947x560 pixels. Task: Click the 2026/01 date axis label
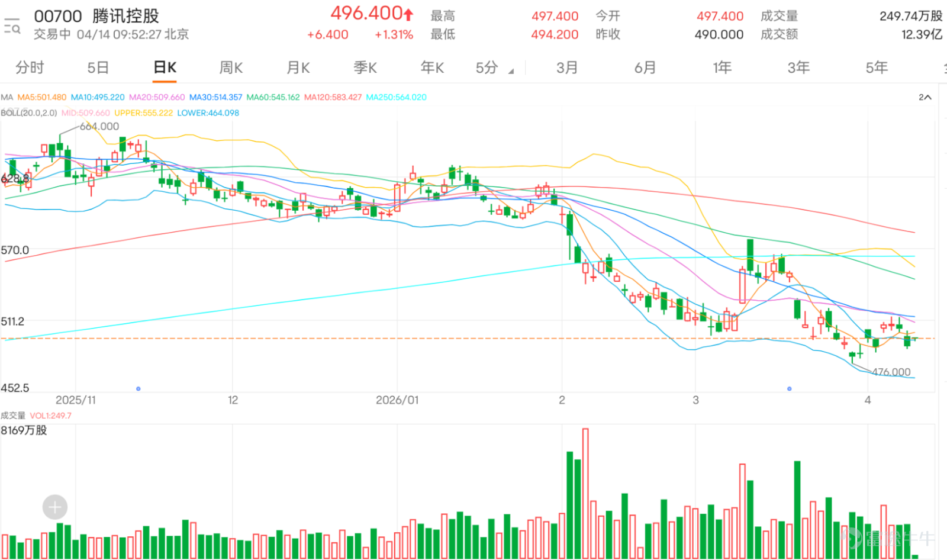point(397,400)
